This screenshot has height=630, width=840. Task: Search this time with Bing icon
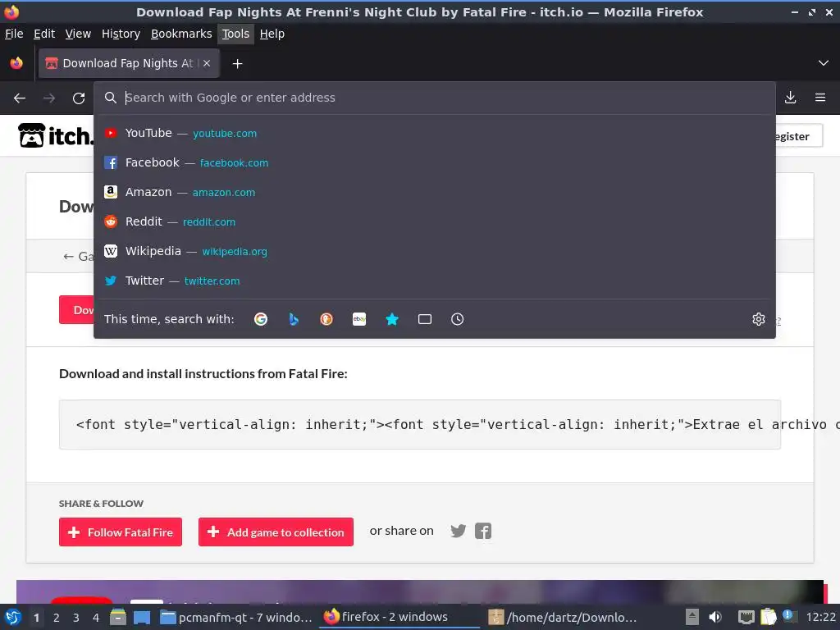point(294,319)
